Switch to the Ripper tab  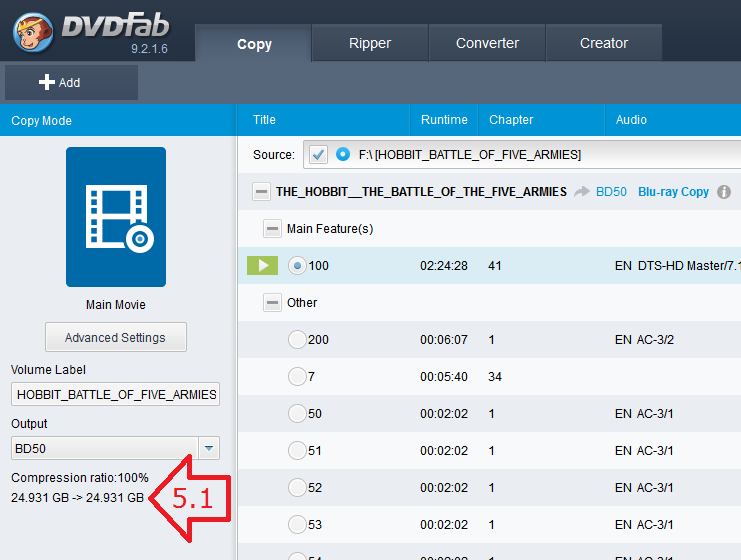(x=370, y=43)
